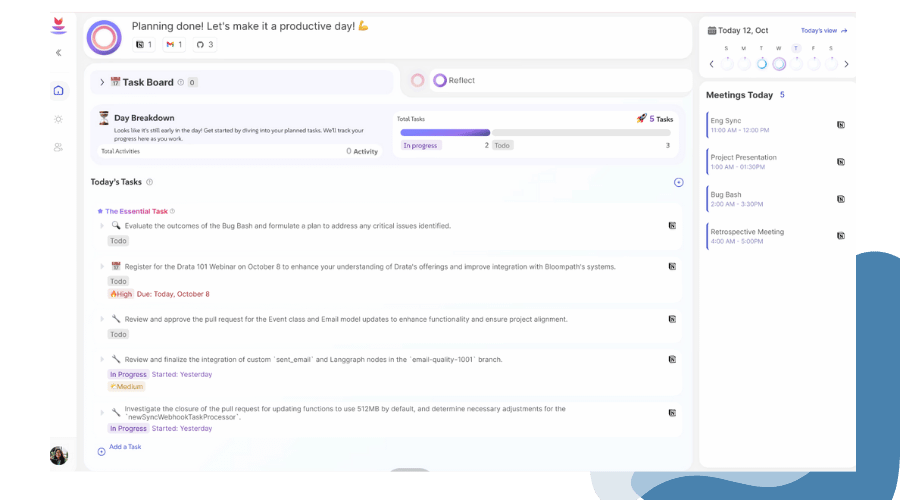This screenshot has width=900, height=500.
Task: Click the plus icon next to Today's Tasks
Action: (678, 182)
